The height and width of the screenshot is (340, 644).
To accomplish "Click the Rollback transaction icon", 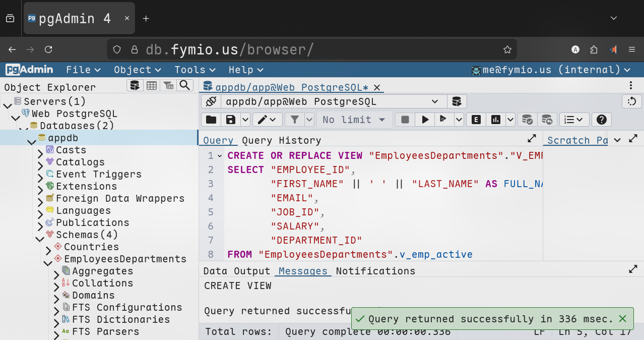I will point(547,120).
